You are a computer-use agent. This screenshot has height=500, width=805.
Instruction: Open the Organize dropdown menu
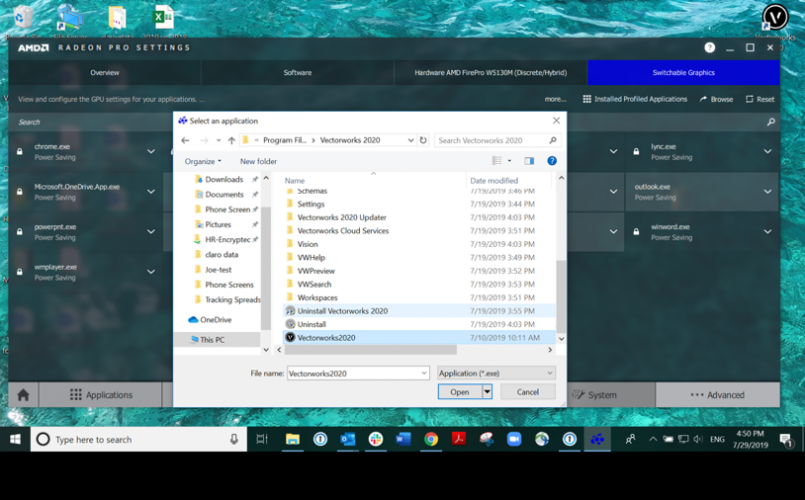click(204, 161)
